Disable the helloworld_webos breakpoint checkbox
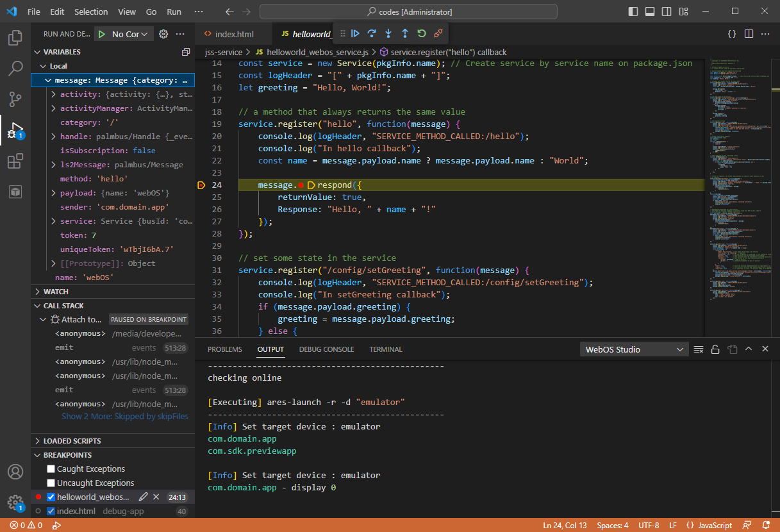780x532 pixels. point(51,497)
